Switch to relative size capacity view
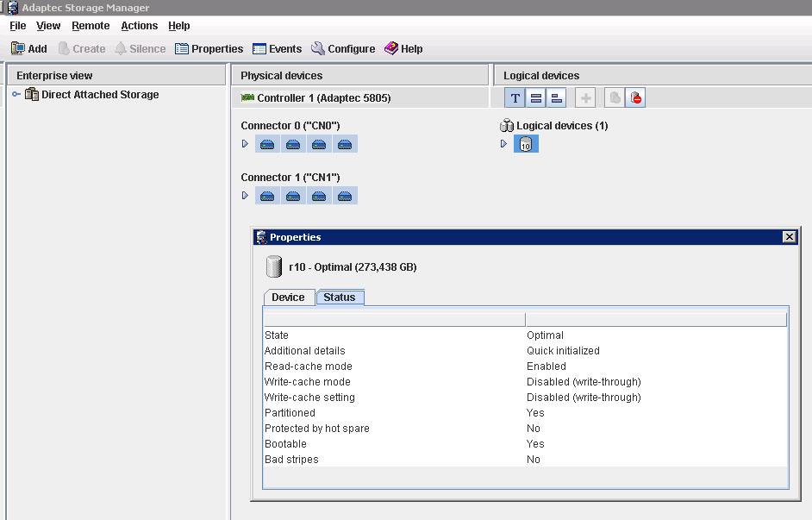Screen dimensions: 812x520 (556, 98)
